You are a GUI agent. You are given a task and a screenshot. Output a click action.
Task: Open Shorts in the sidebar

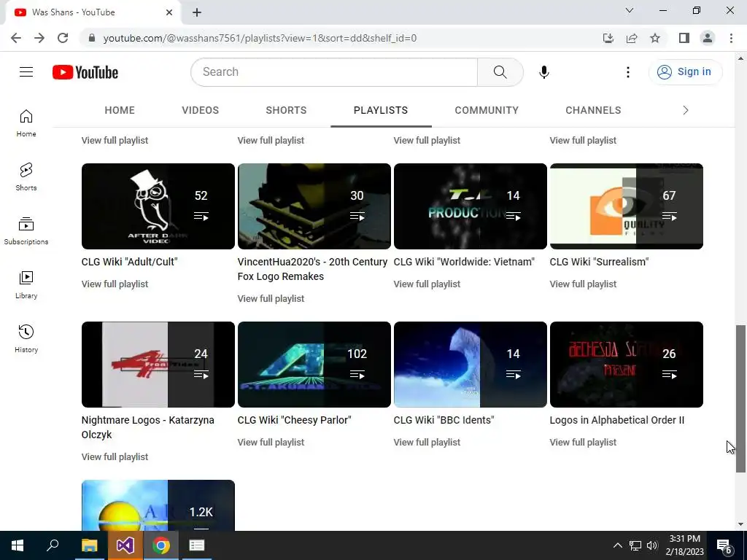26,177
